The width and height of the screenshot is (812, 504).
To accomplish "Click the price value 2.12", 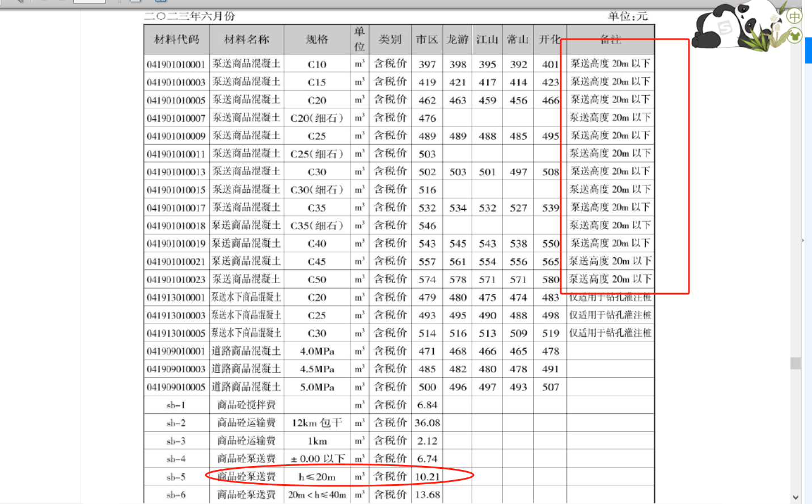I will point(427,441).
